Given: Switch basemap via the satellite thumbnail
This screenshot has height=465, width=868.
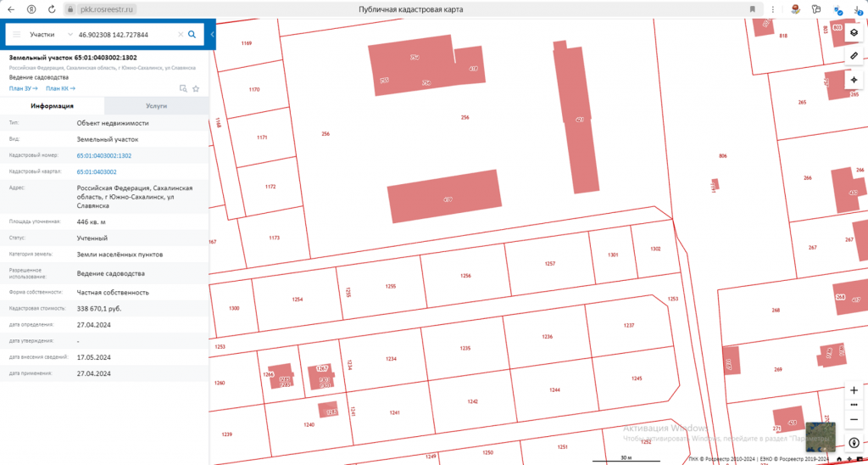Looking at the screenshot, I should coord(820,436).
